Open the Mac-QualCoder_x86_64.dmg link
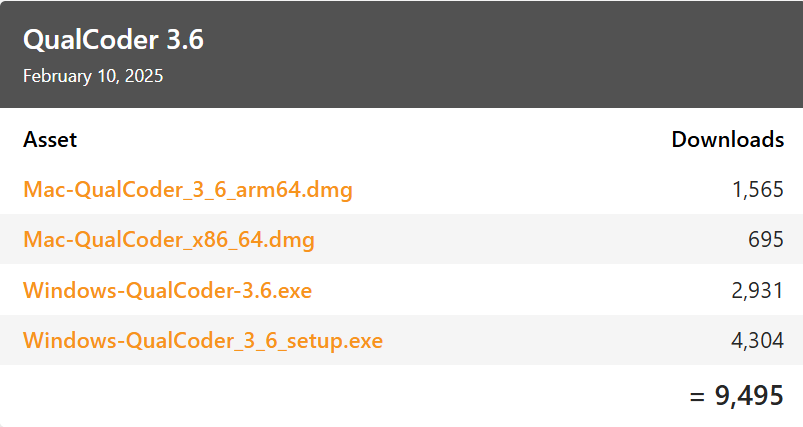The height and width of the screenshot is (427, 803). 168,240
